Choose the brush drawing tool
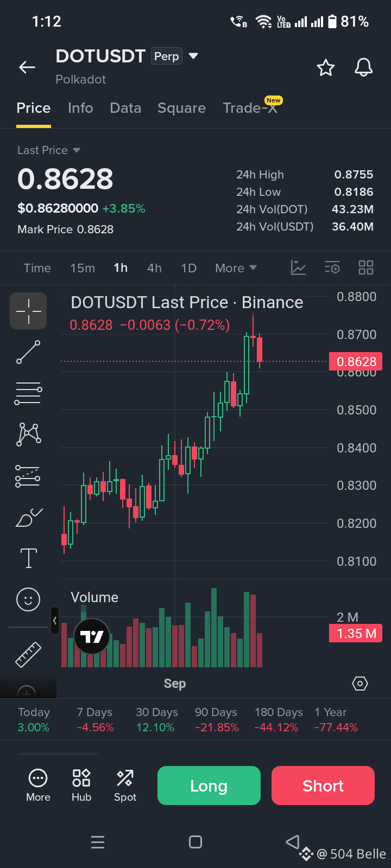Screen dimensions: 391x868 pyautogui.click(x=28, y=518)
